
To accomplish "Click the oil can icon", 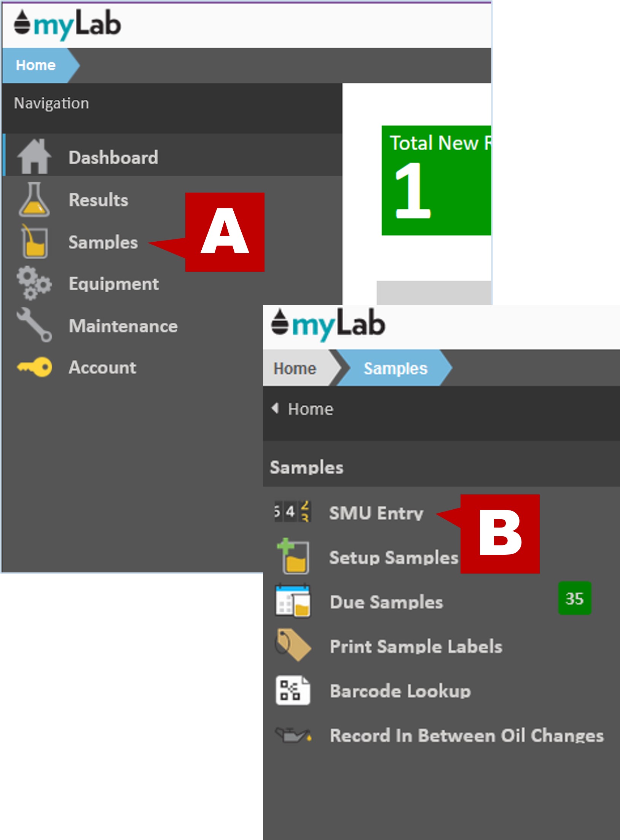I will pos(292,735).
